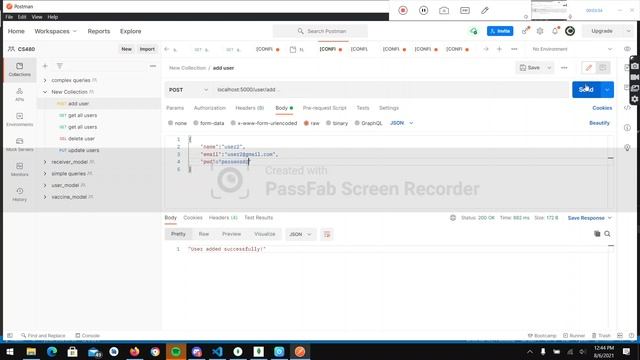Open the POST method dropdown

point(188,90)
